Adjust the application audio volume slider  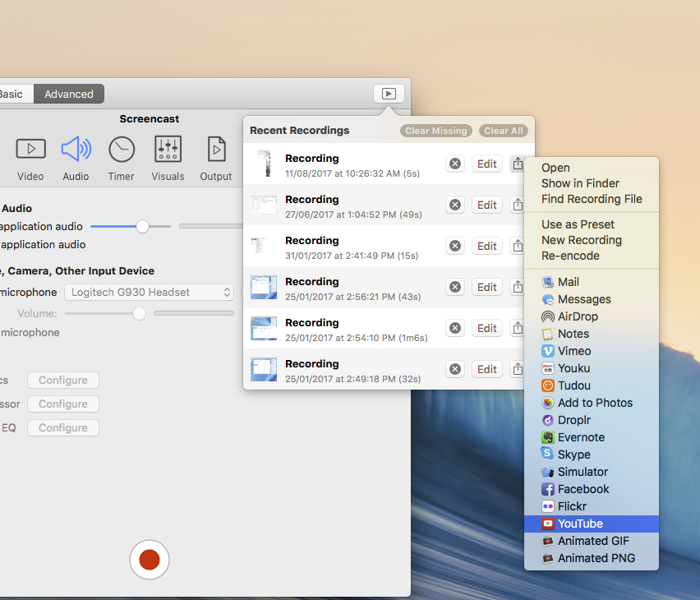[142, 226]
